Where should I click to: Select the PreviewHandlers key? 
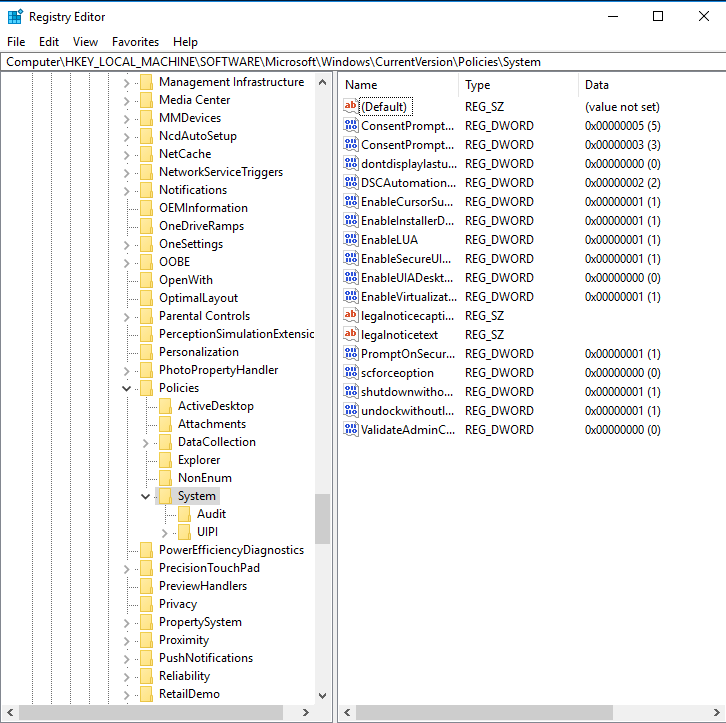coord(203,586)
